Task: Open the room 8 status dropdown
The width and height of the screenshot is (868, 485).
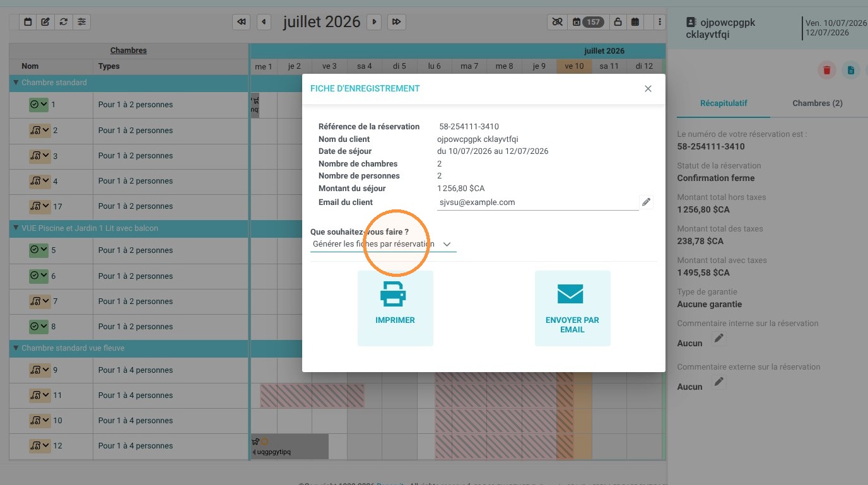Action: 39,327
